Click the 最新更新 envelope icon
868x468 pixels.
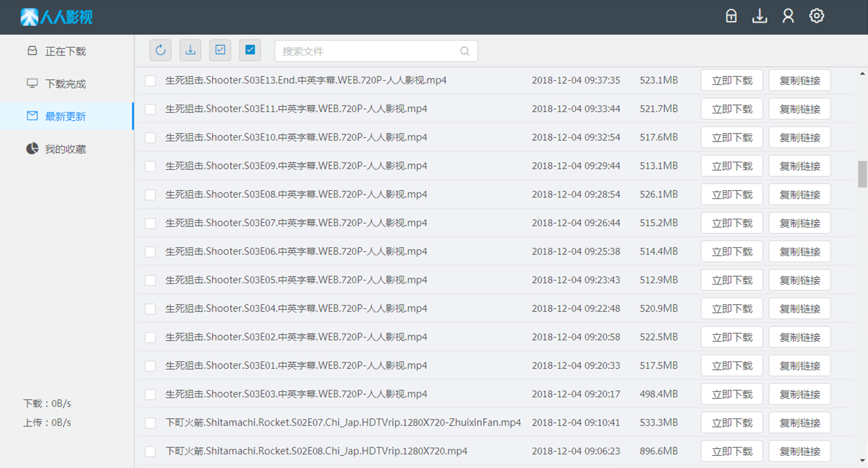[x=32, y=116]
